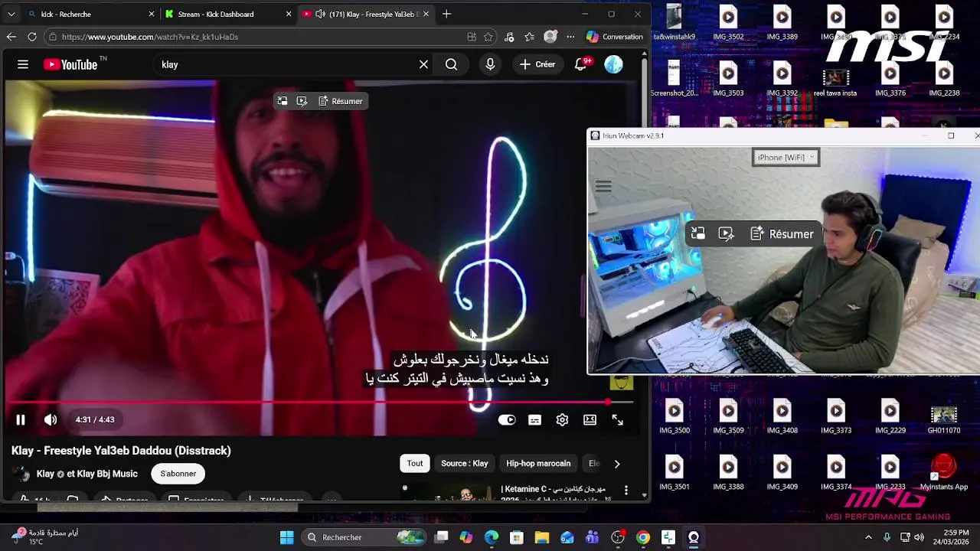Open the Windows Start menu

286,537
